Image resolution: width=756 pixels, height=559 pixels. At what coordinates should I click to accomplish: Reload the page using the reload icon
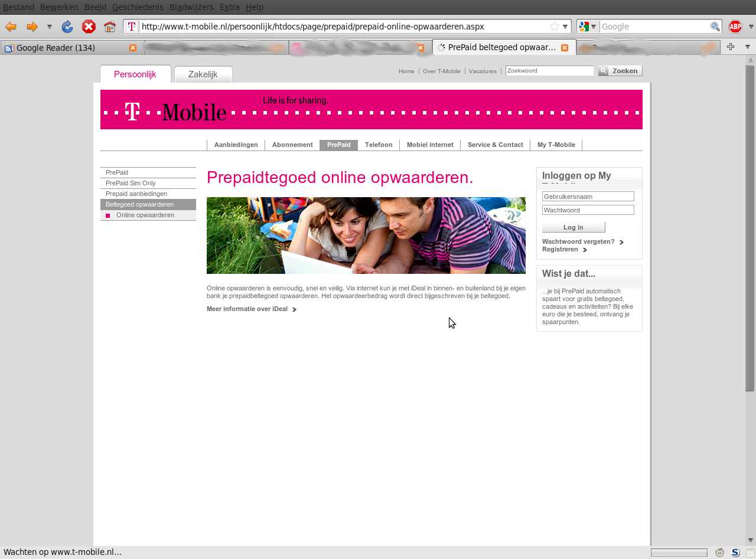click(x=67, y=27)
